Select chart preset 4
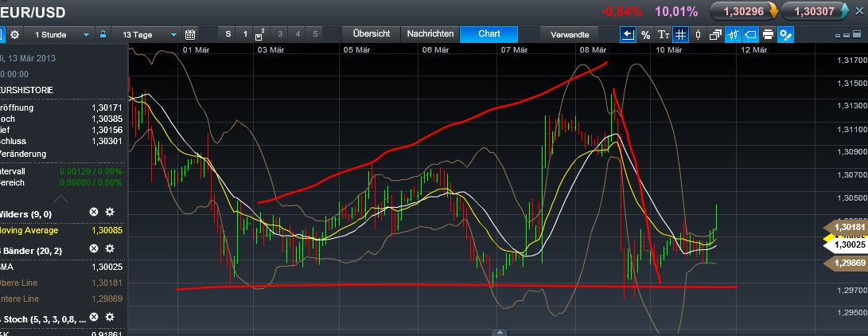 pyautogui.click(x=298, y=34)
